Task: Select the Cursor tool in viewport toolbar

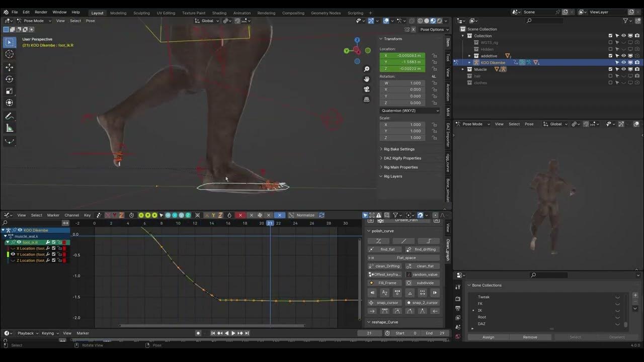Action: pos(9,54)
